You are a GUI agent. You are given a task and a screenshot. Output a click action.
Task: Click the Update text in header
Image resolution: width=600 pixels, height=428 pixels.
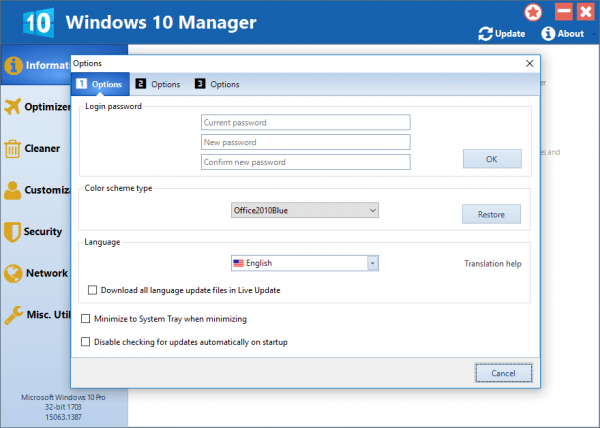point(510,34)
